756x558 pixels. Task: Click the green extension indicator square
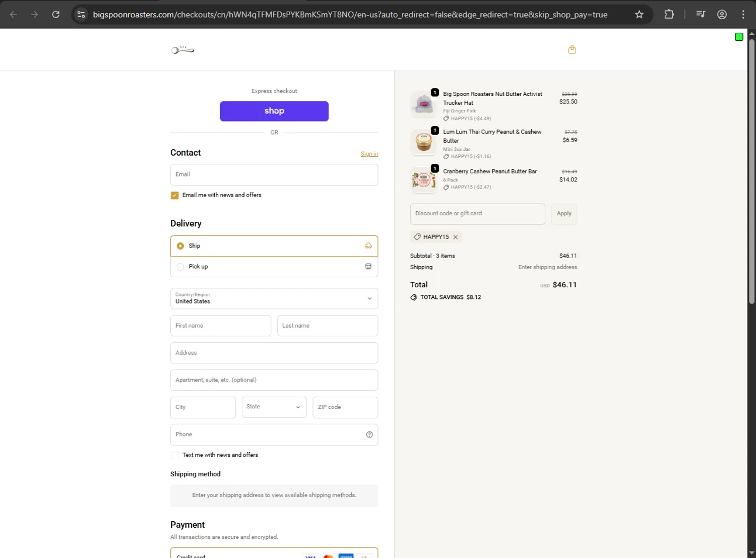tap(739, 37)
